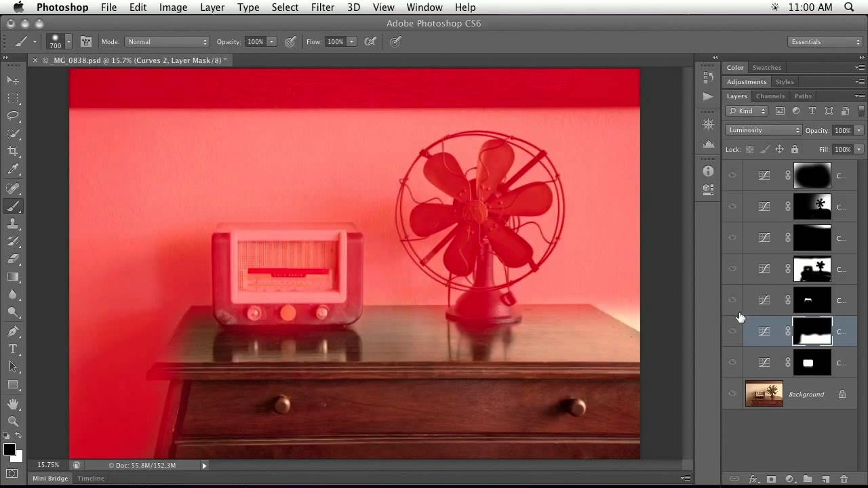Click the add layer mask icon
Viewport: 868px width, 488px height.
771,479
